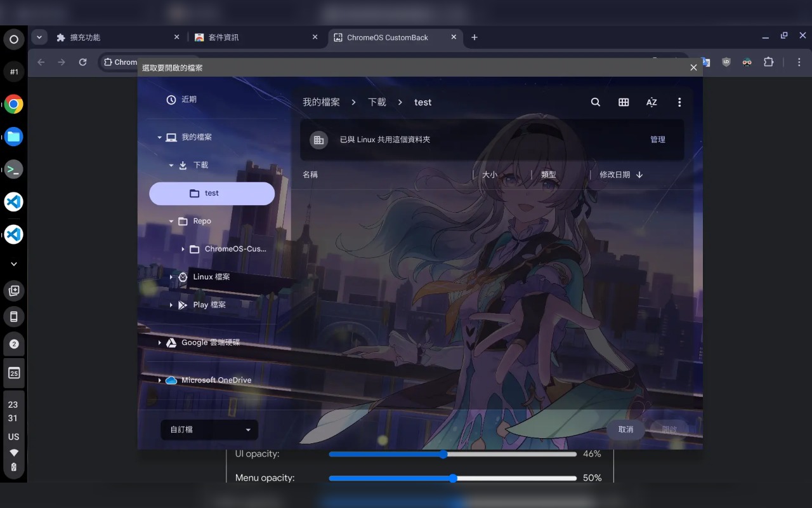Close the extensions tab

[177, 37]
